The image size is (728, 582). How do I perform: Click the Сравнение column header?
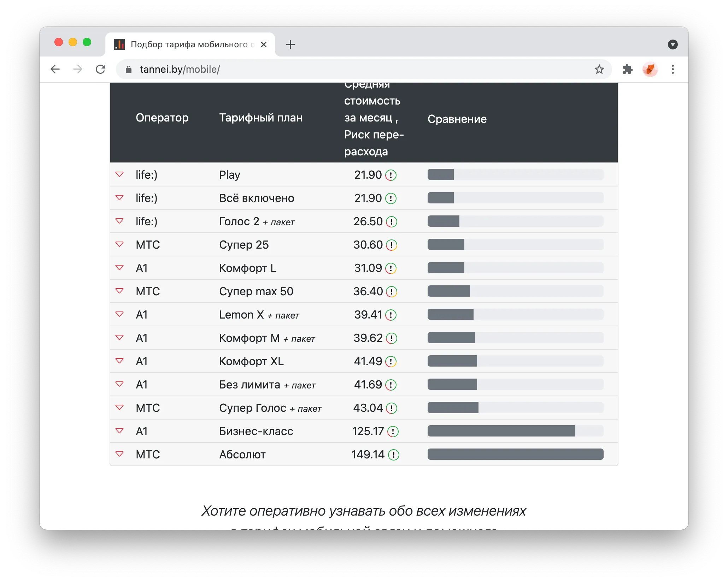[457, 119]
